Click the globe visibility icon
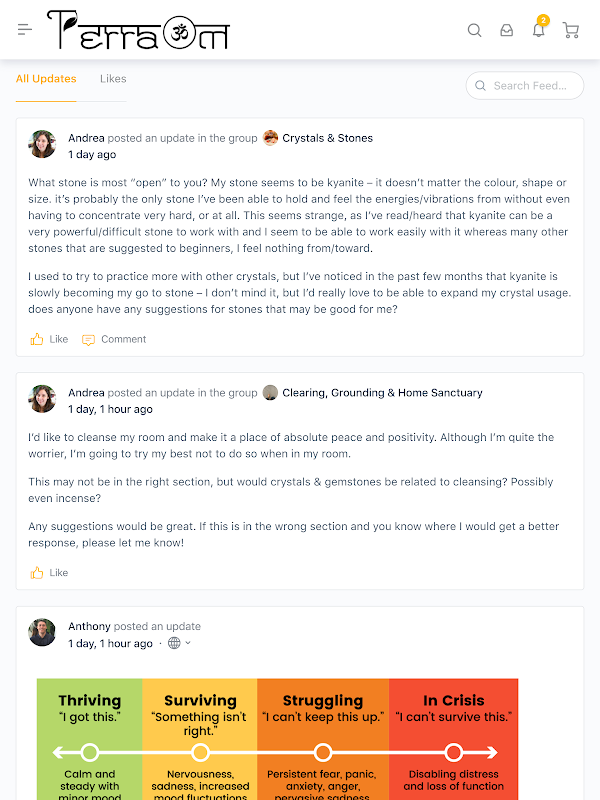600x800 pixels. pyautogui.click(x=174, y=643)
